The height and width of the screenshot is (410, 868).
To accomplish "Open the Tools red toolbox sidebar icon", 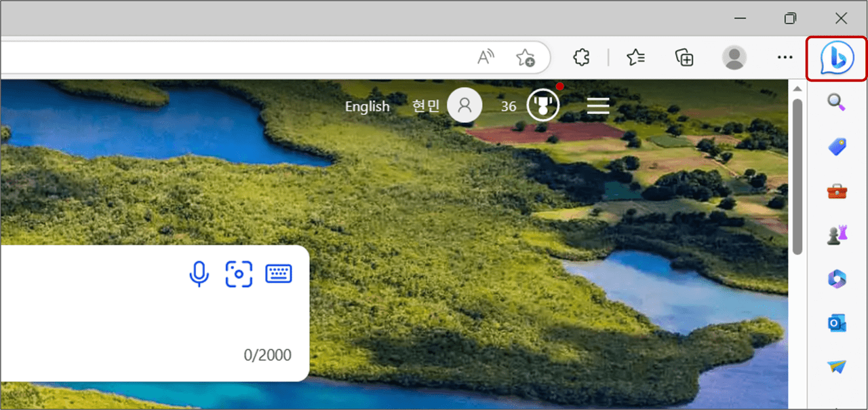I will pyautogui.click(x=837, y=191).
